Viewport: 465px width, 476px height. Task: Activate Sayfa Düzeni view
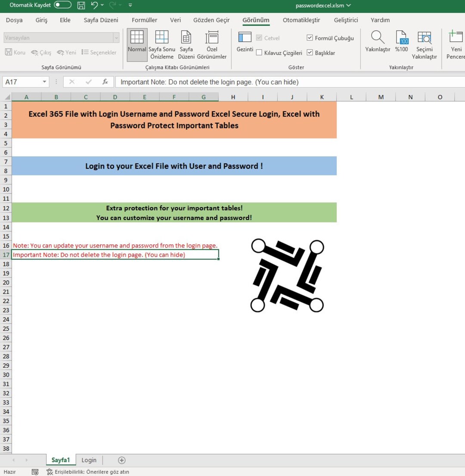tap(186, 43)
